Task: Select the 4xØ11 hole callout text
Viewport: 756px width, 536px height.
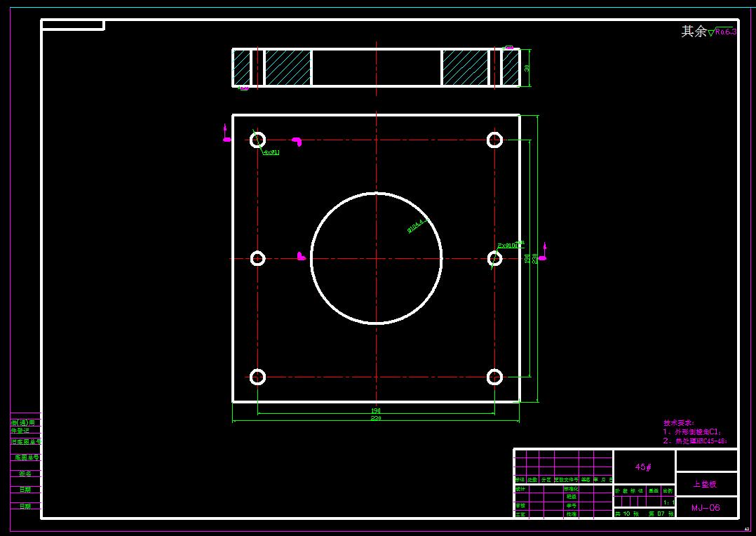Action: (271, 152)
